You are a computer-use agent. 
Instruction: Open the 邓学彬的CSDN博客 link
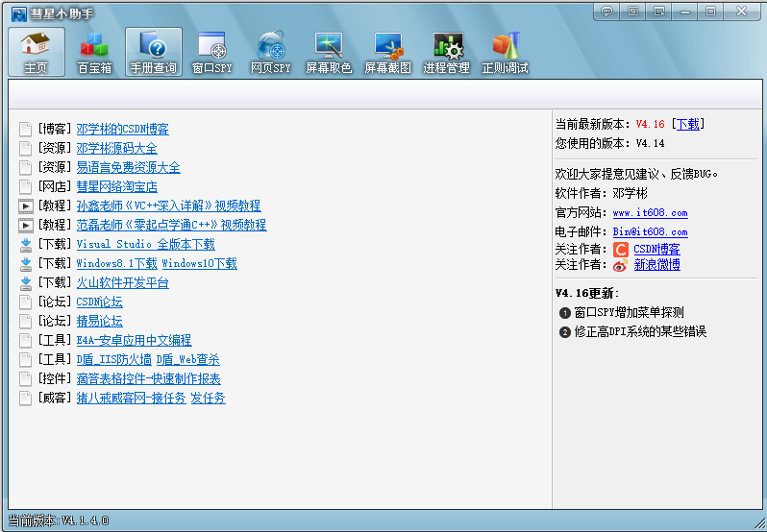123,129
